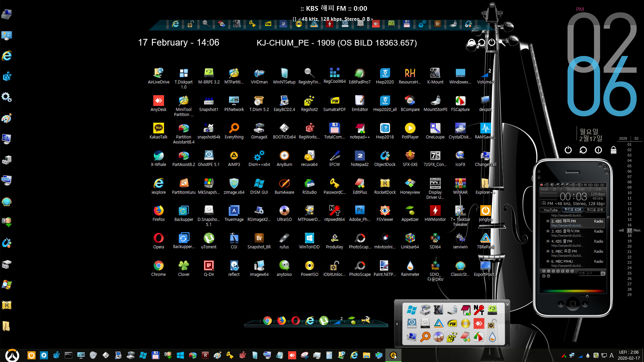Open the 라디오 외국 tab in the player
644x362 pixels.
[595, 210]
